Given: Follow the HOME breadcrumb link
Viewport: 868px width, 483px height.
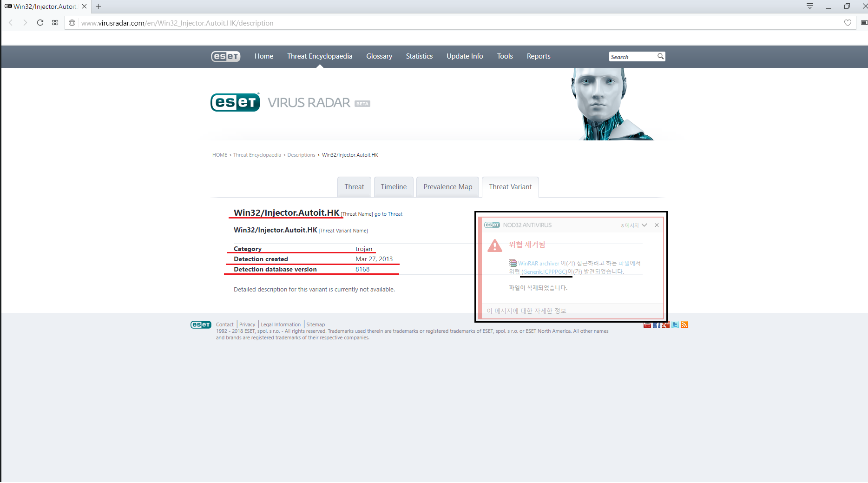Looking at the screenshot, I should pos(219,155).
